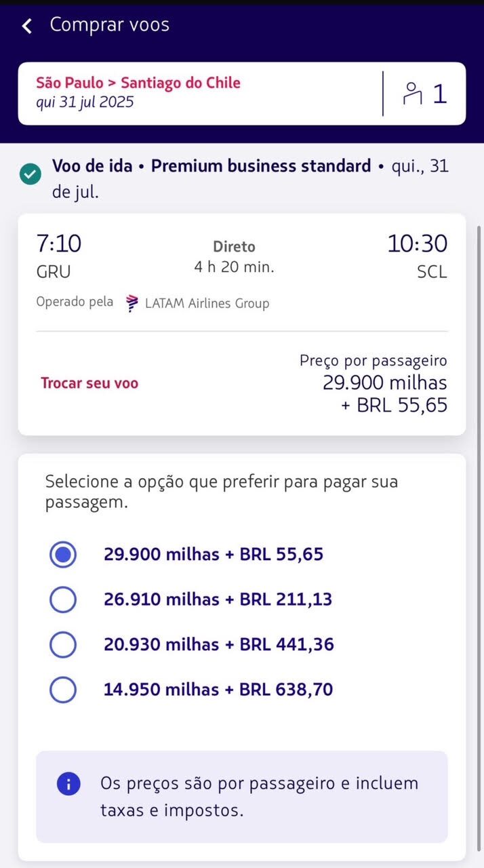Click the green checkmark beside Voo de ida
The height and width of the screenshot is (868, 484).
click(31, 175)
